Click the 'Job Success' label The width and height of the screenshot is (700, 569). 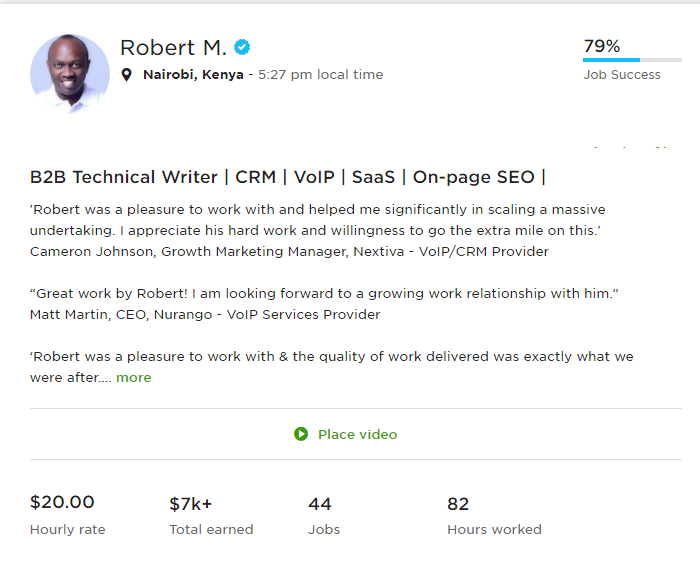622,75
